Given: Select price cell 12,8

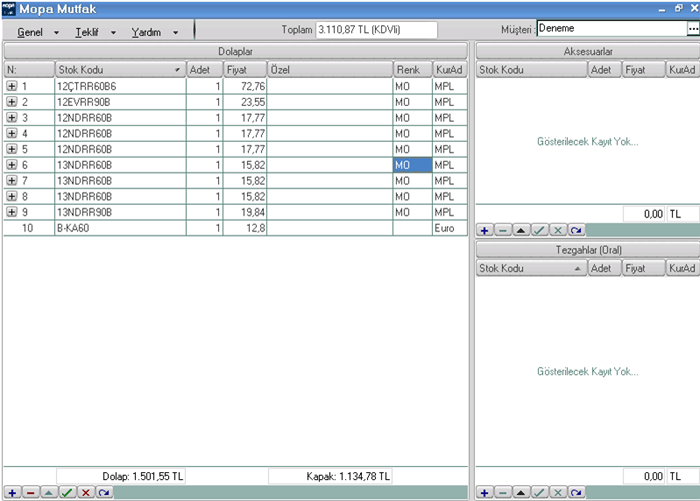Looking at the screenshot, I should click(x=245, y=228).
